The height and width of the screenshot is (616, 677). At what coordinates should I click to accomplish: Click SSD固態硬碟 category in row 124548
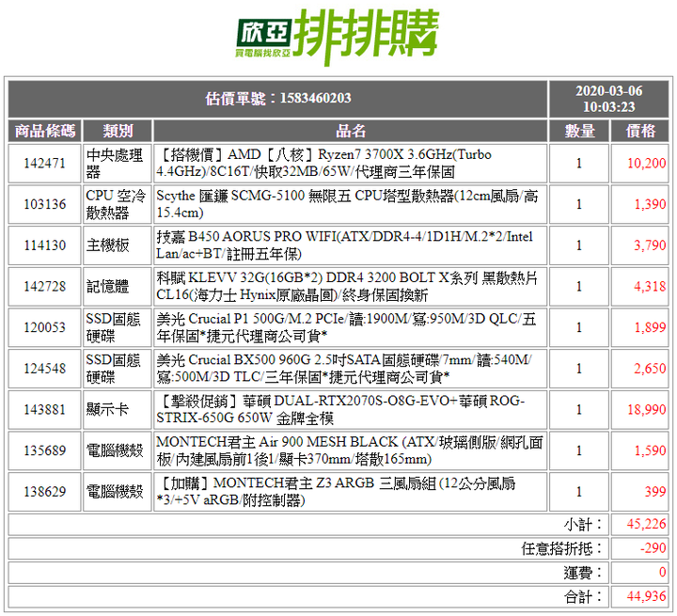118,369
